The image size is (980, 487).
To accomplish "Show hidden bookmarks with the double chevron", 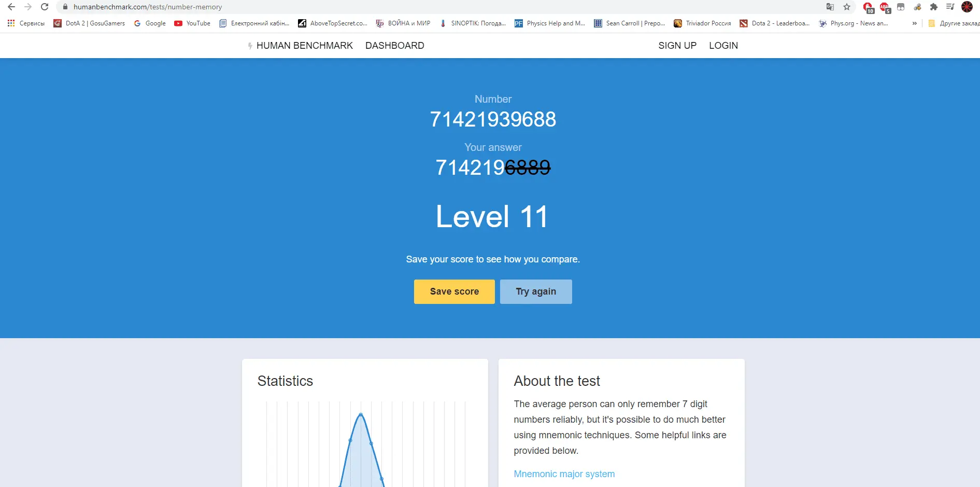I will [x=915, y=23].
